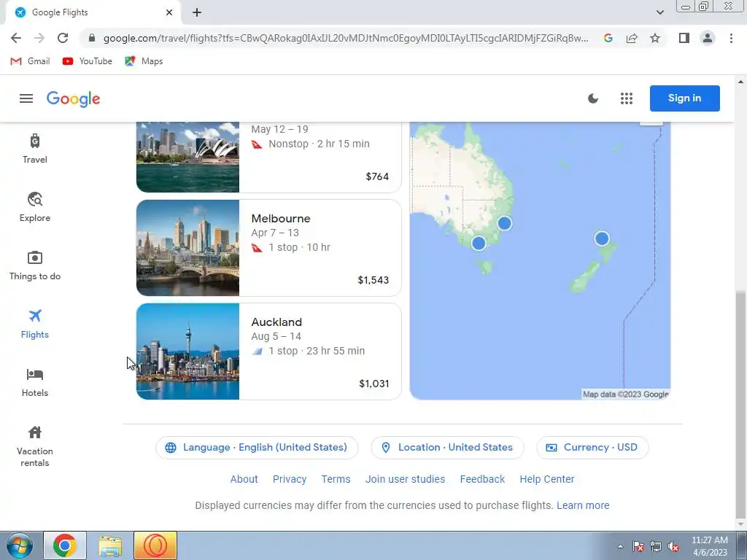Open Things to do in sidebar
This screenshot has width=747, height=560.
[x=35, y=265]
